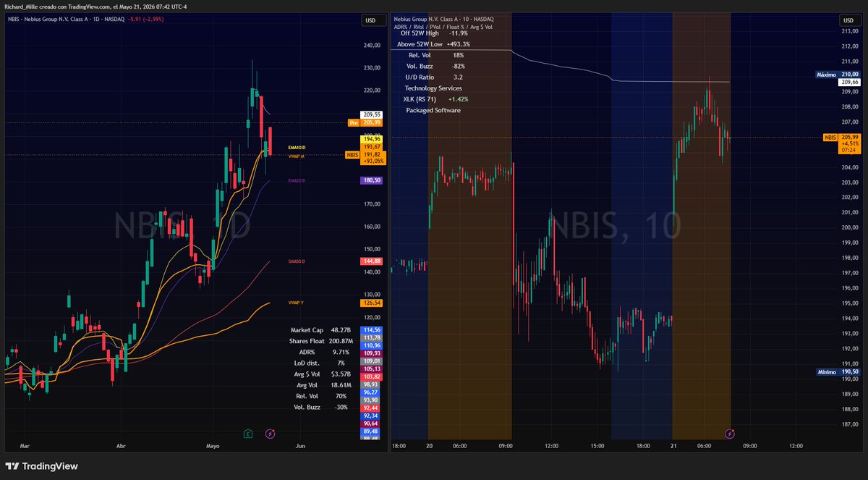Click the 15:00 label on 10-minute time axis
The image size is (868, 480).
[597, 447]
